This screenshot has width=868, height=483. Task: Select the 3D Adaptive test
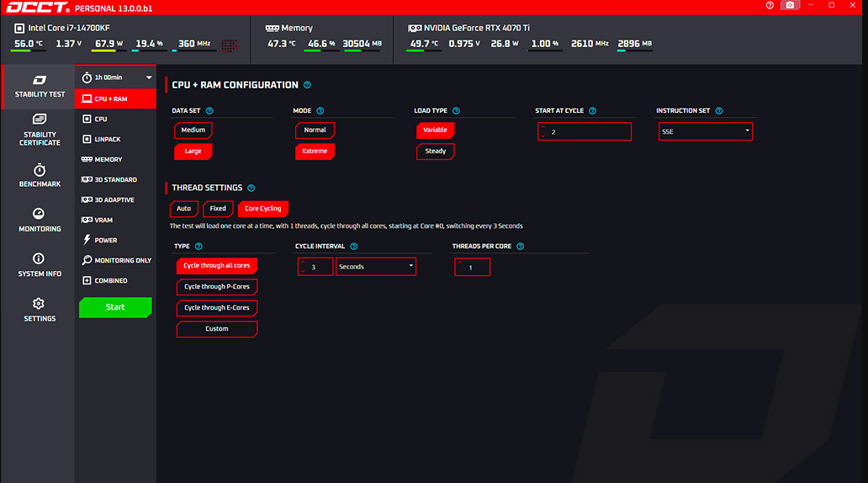[x=116, y=200]
